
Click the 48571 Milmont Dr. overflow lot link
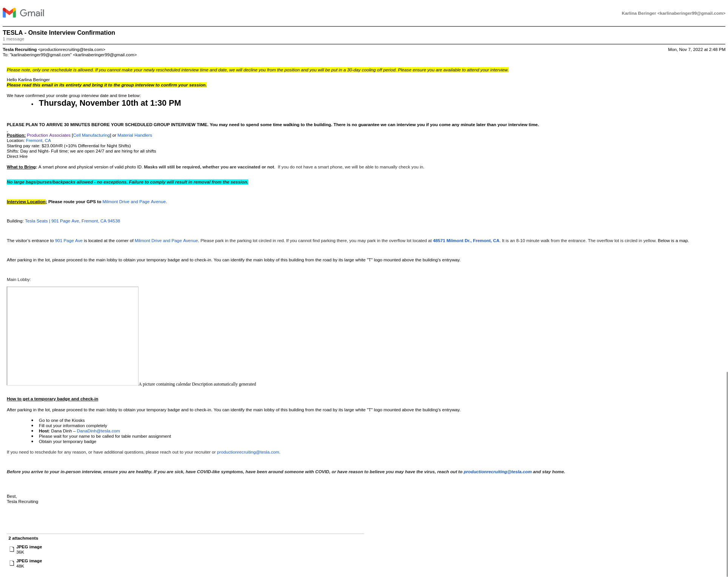point(466,241)
